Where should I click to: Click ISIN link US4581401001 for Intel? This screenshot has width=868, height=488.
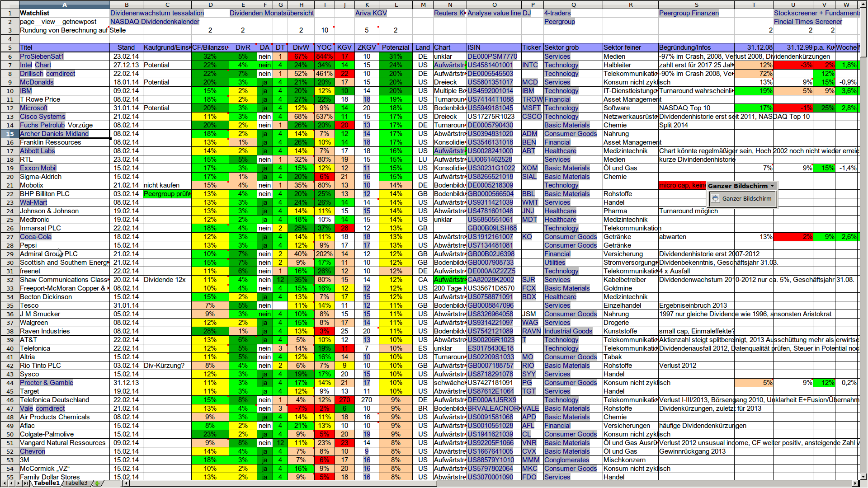click(x=490, y=65)
